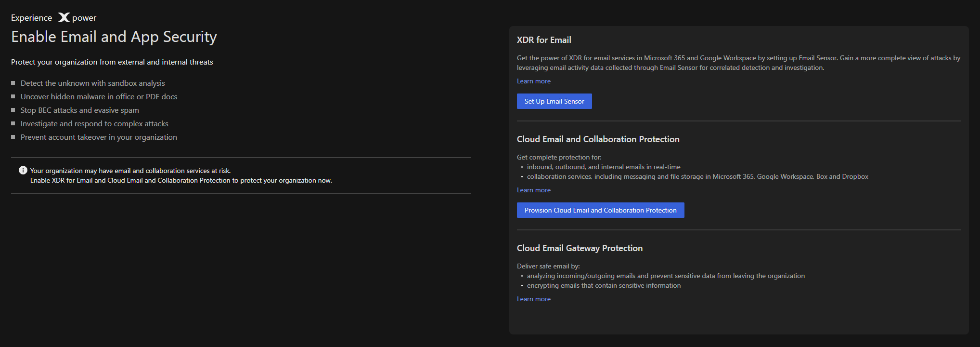Viewport: 980px width, 347px height.
Task: Click the sandbox analysis bullet item
Action: click(92, 83)
